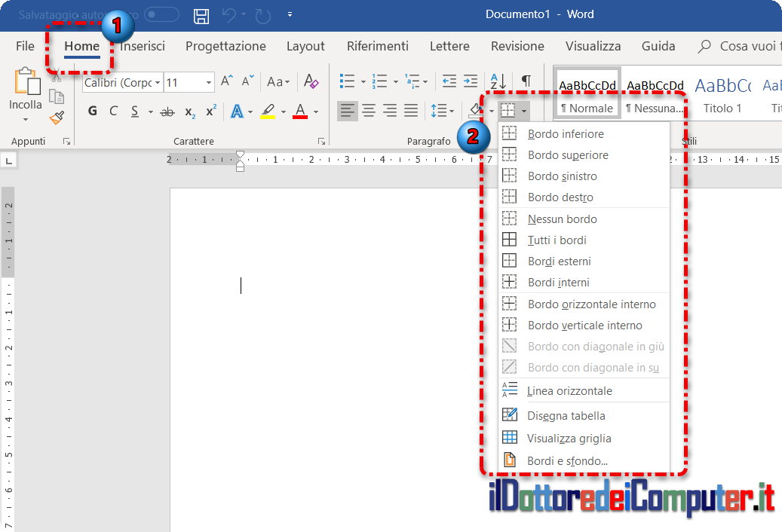Image resolution: width=782 pixels, height=532 pixels.
Task: Redo the last action
Action: [x=263, y=15]
